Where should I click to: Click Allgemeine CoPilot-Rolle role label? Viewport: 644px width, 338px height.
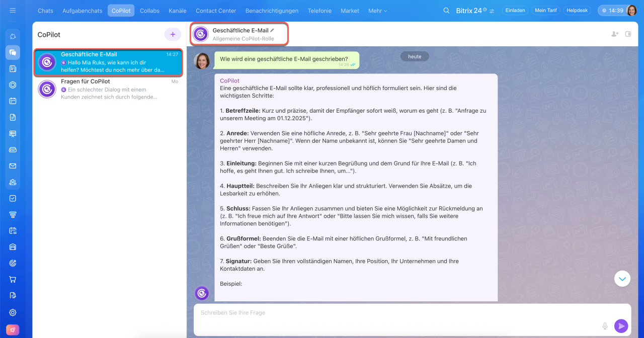243,39
